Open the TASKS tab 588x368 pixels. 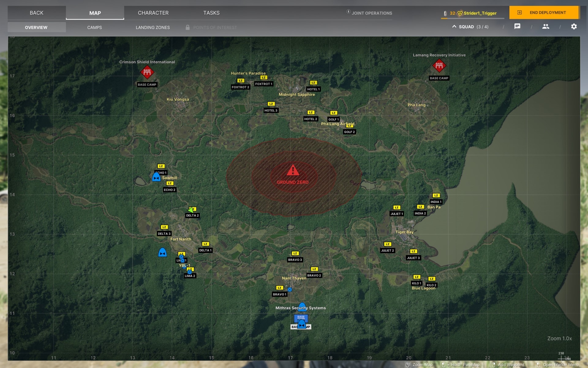click(211, 13)
